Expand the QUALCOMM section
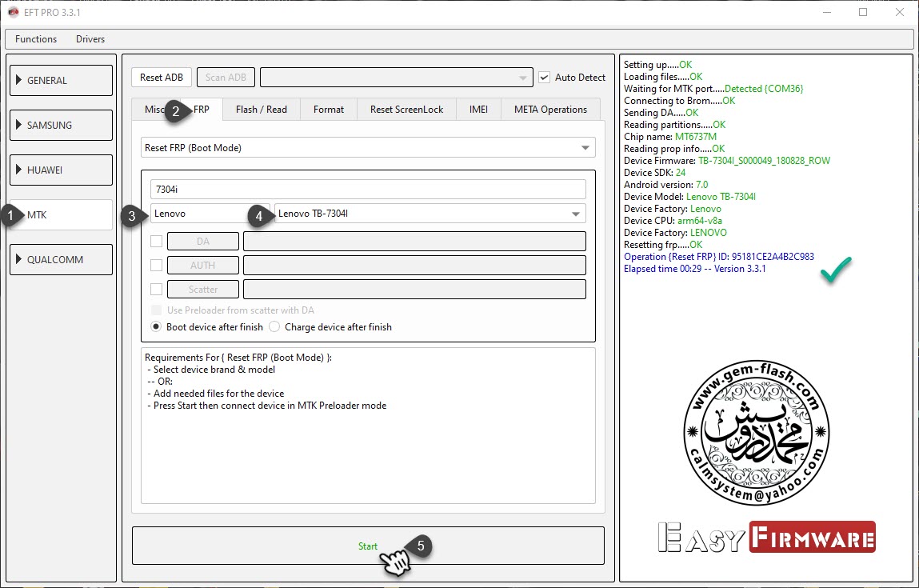Image resolution: width=919 pixels, height=588 pixels. 61,260
